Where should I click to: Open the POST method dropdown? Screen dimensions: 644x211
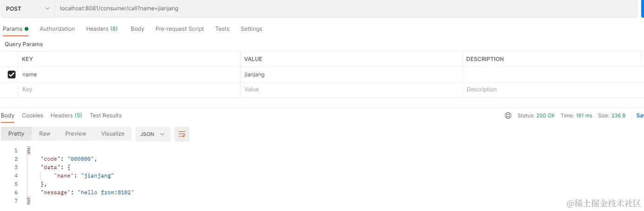click(x=27, y=8)
